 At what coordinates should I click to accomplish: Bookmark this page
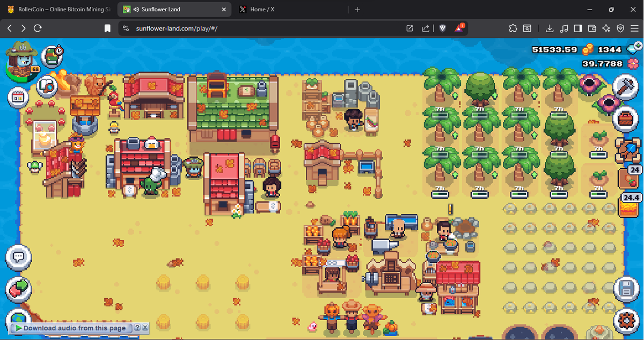pyautogui.click(x=107, y=28)
